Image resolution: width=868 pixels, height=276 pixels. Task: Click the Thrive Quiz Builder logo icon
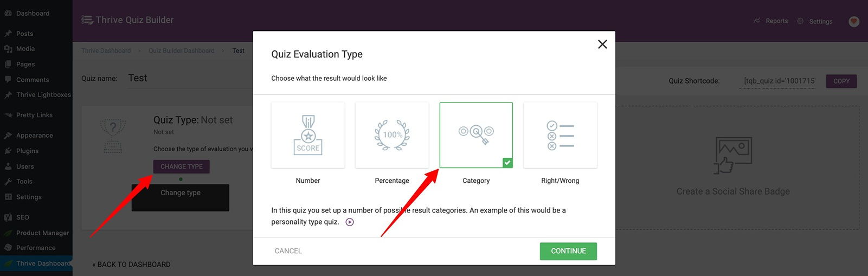87,20
